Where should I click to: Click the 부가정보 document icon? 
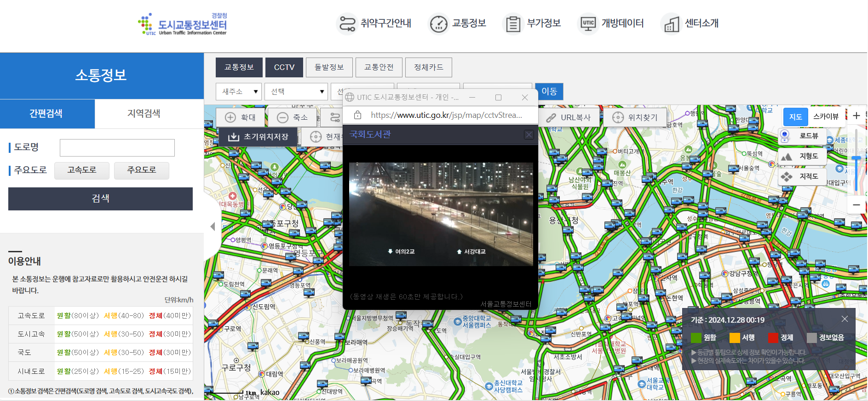[x=513, y=24]
